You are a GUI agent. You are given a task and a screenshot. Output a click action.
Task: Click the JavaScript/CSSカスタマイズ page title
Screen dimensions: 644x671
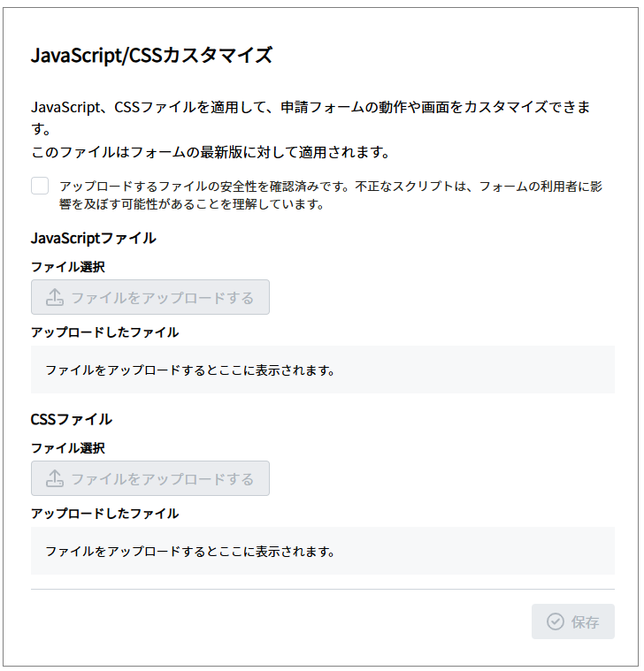coord(151,56)
